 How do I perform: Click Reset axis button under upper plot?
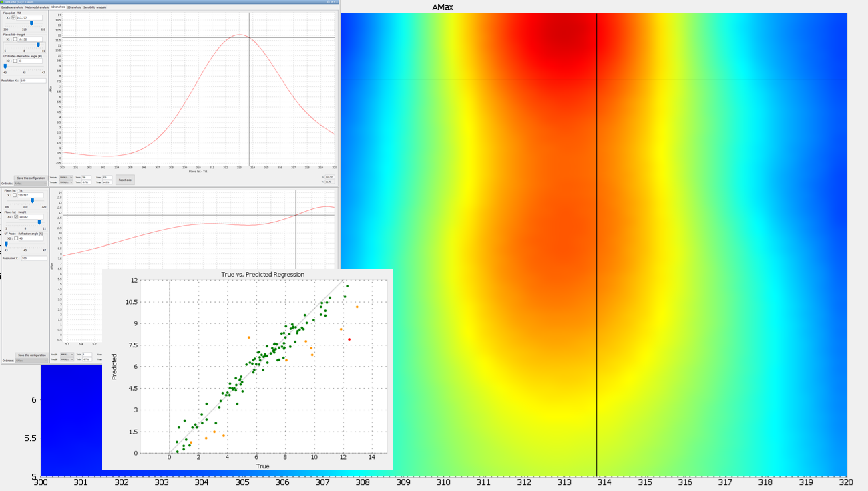pos(125,180)
